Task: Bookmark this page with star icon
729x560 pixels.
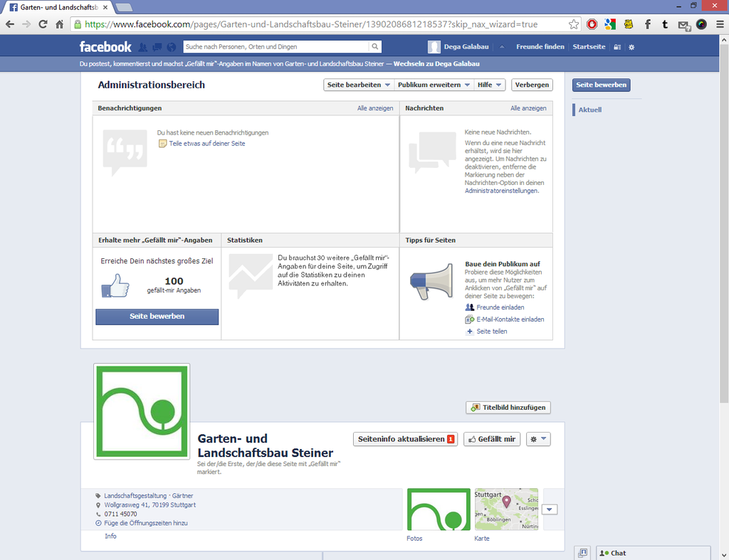Action: coord(574,24)
